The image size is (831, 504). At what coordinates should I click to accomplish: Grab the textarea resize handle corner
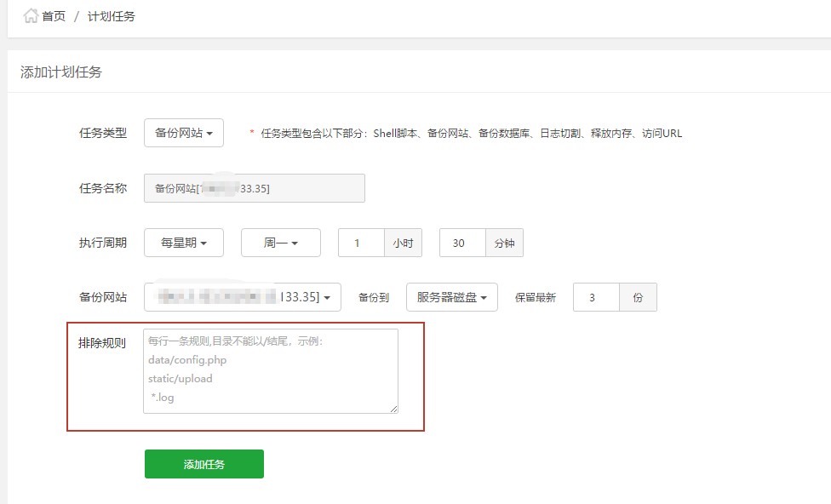(393, 409)
